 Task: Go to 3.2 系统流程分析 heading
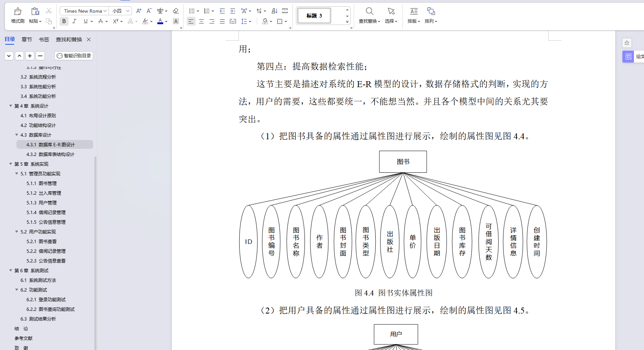pyautogui.click(x=38, y=77)
